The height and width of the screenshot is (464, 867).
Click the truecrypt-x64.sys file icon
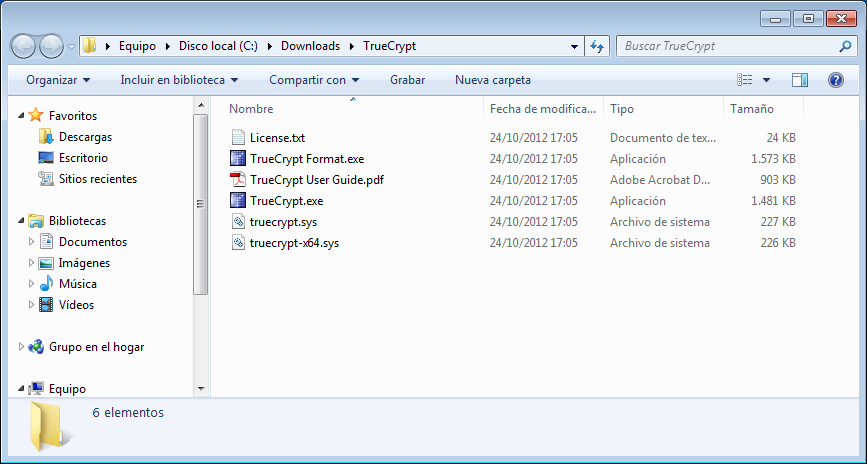point(238,242)
